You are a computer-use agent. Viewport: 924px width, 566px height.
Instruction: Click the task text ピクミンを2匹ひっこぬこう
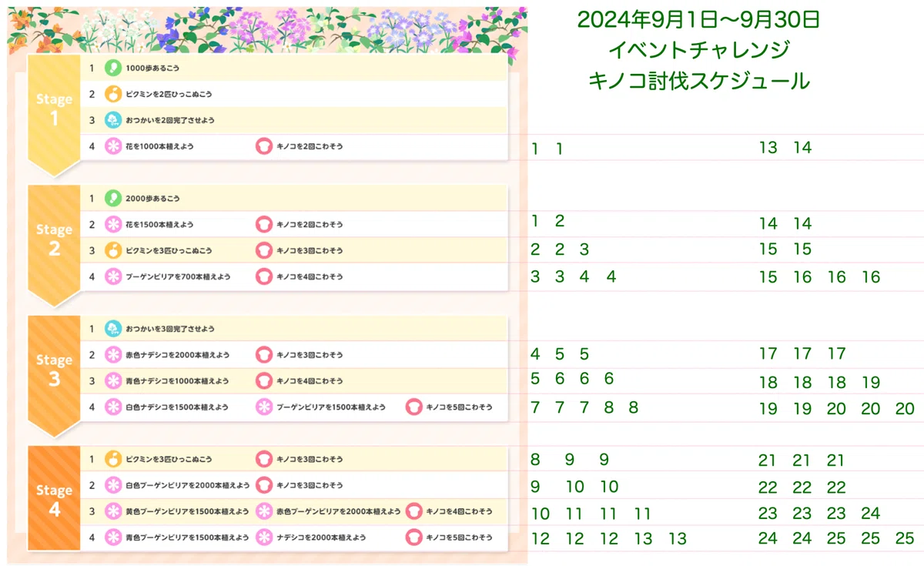tap(169, 94)
